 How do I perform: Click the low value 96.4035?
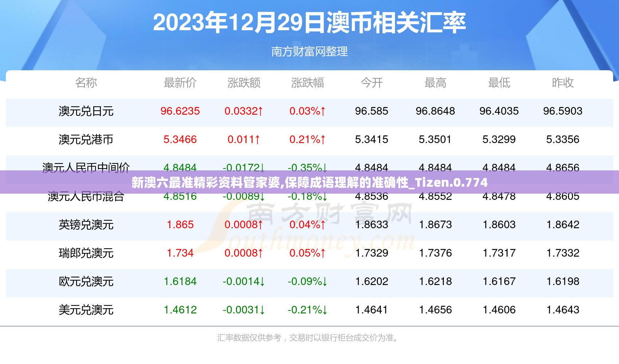click(x=499, y=111)
